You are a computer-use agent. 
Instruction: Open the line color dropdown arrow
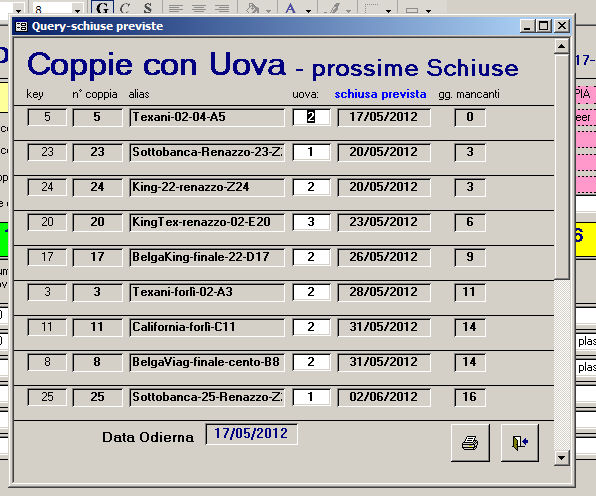click(x=348, y=11)
